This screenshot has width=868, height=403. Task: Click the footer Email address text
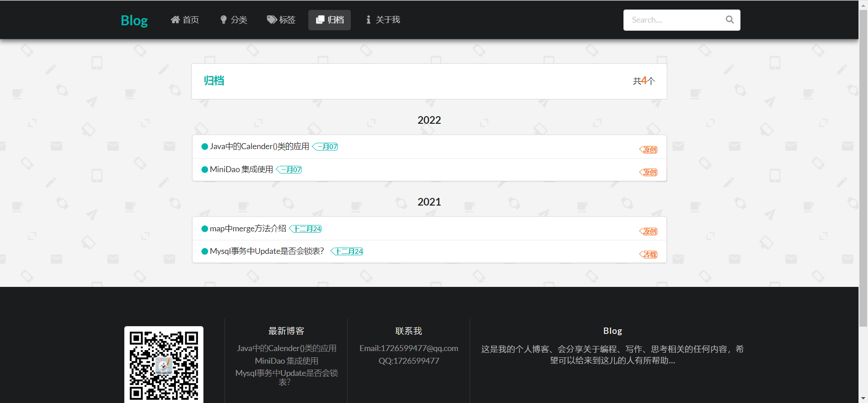pyautogui.click(x=409, y=348)
